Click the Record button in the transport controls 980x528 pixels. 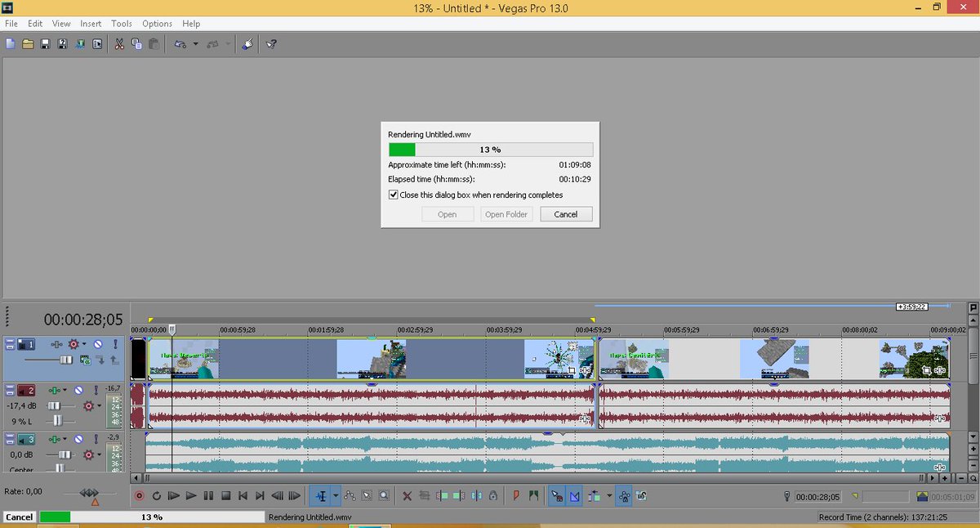point(138,495)
